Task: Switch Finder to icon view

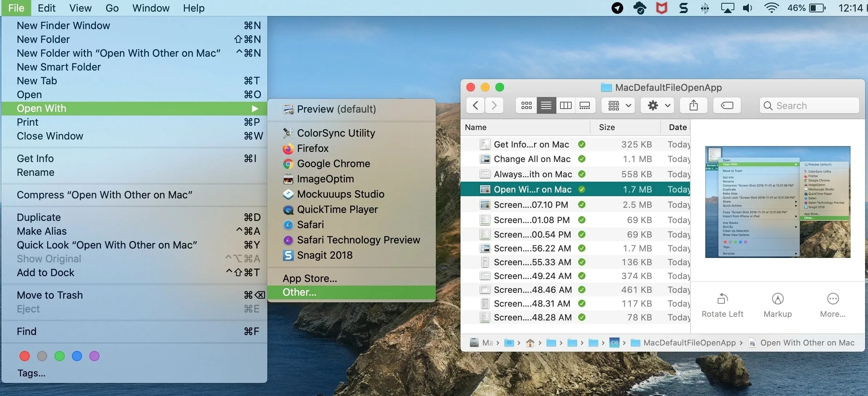Action: point(526,105)
